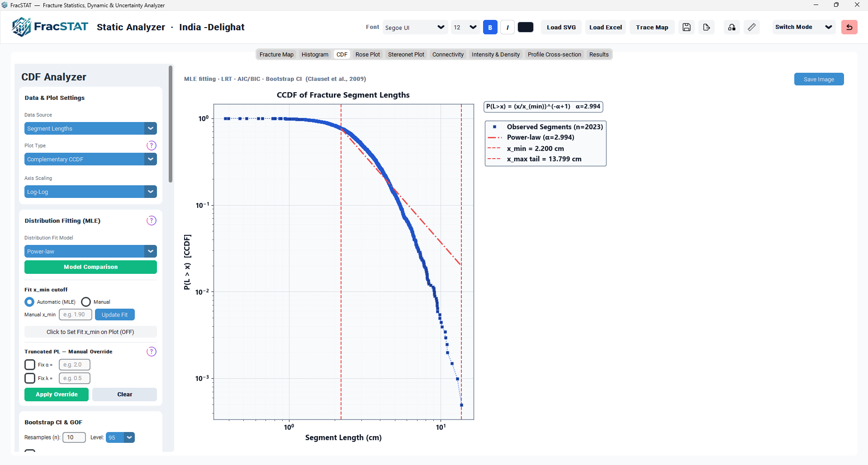Open the Axis Scaling dropdown
This screenshot has height=465, width=868.
point(90,192)
